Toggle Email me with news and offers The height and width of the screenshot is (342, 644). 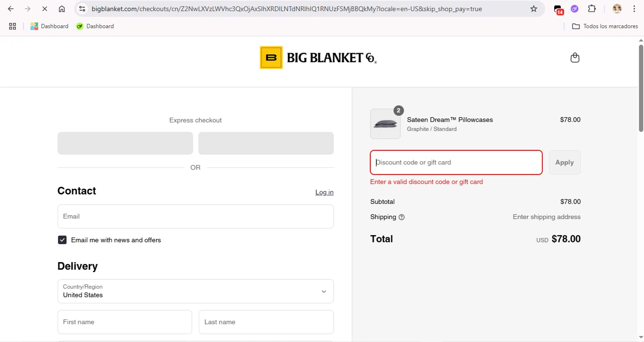[x=62, y=240]
